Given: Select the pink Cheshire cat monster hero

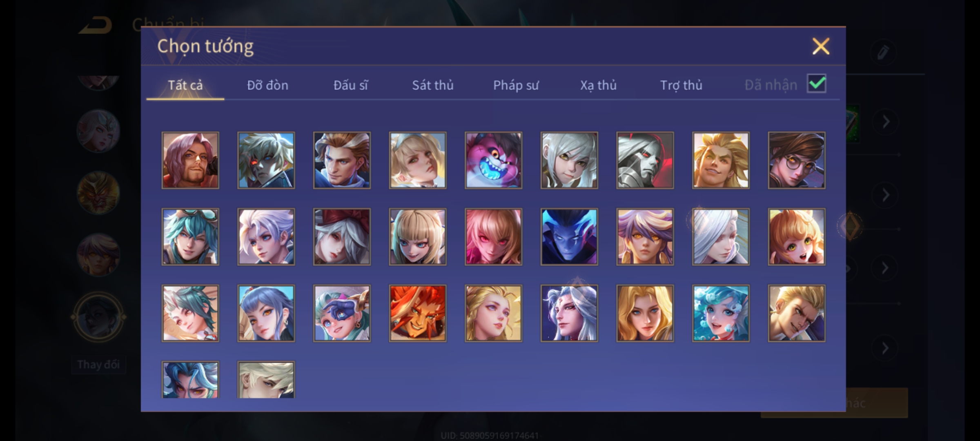Looking at the screenshot, I should click(493, 160).
